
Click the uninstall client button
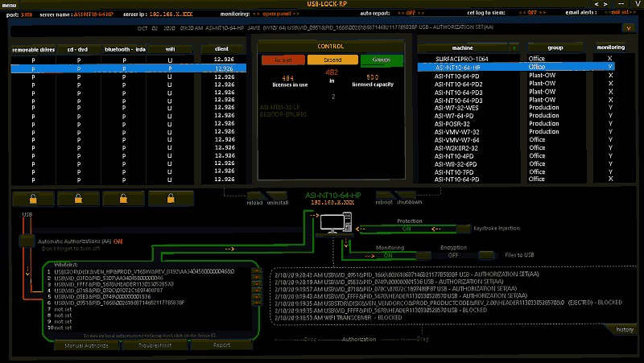278,196
